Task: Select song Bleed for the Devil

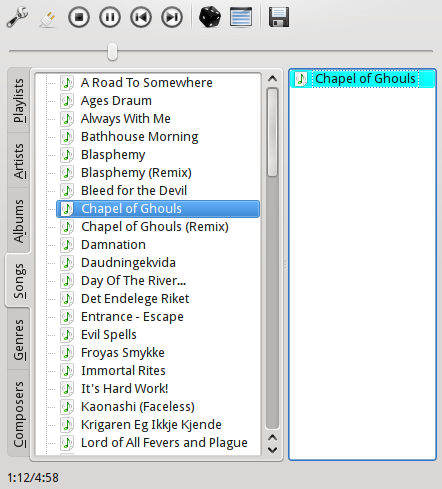Action: click(134, 190)
